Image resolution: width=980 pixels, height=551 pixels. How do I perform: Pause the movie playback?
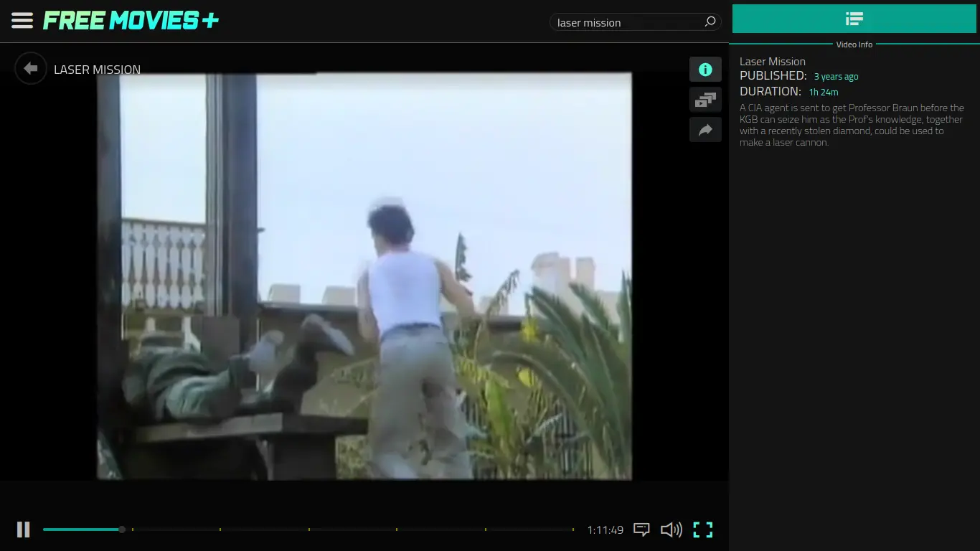24,529
